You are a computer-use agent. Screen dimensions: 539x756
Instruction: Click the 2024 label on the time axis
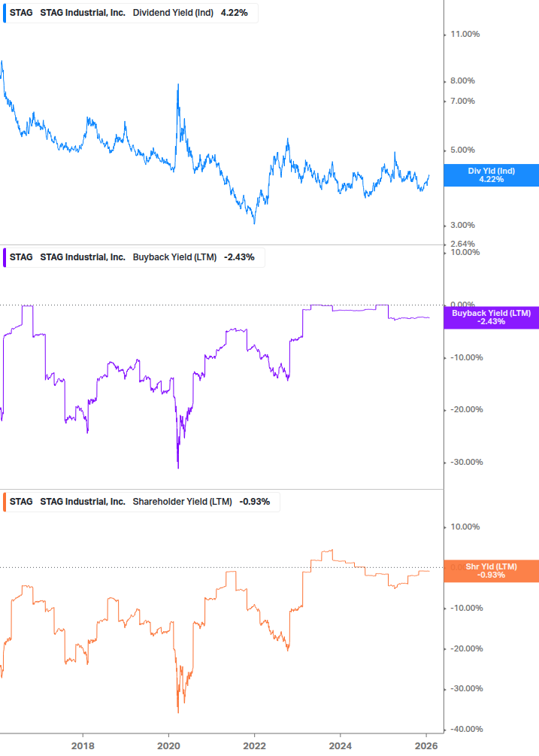(x=341, y=746)
